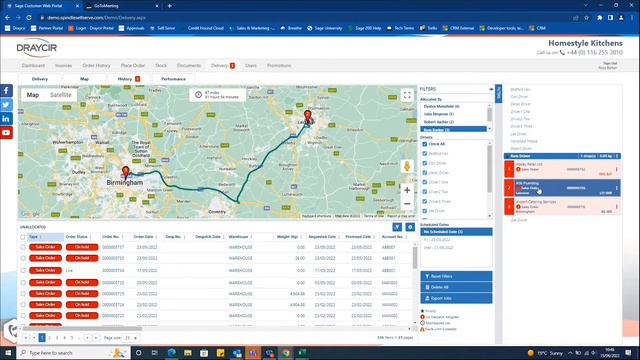Zoom in on the map
Screen dimensions: 640x360
407,190
